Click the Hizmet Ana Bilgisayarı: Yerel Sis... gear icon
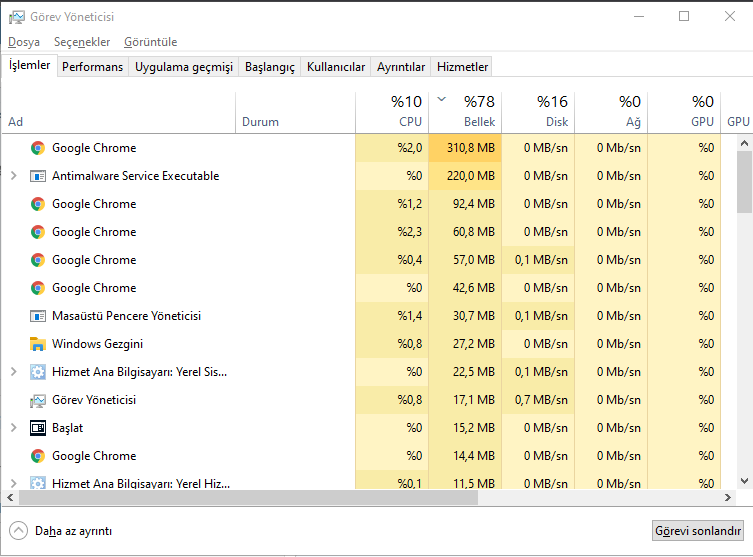Image resolution: width=753 pixels, height=557 pixels. click(38, 372)
